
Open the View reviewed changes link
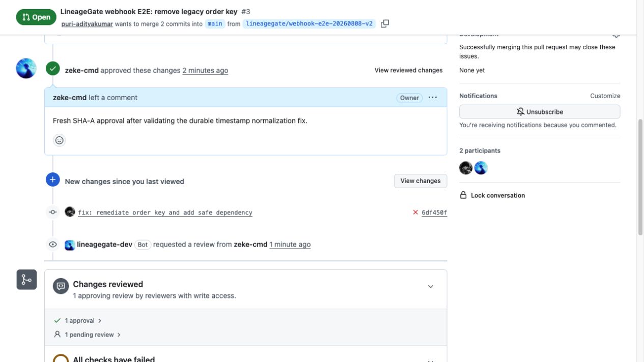pos(408,70)
